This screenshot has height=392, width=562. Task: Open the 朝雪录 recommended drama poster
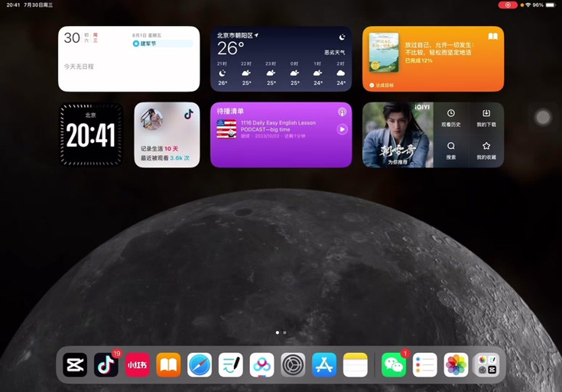click(398, 135)
